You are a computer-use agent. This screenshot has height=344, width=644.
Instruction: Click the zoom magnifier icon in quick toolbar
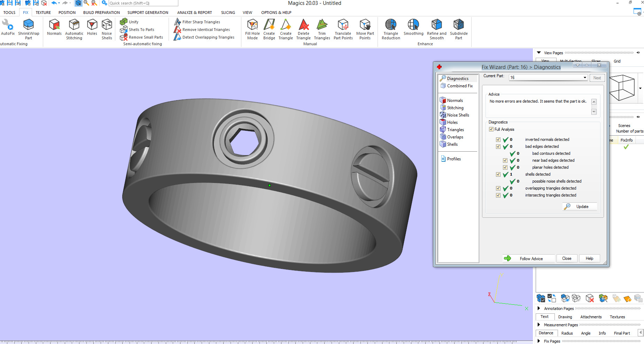(x=86, y=3)
